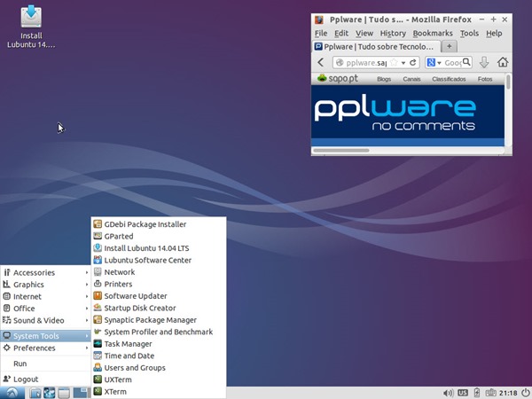Open the file manager icon in the taskbar
Viewport: 532px width, 399px height.
coord(35,393)
